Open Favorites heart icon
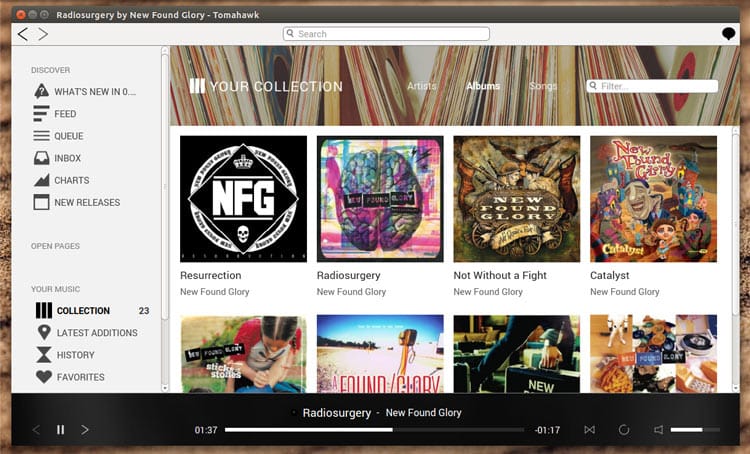 [43, 377]
